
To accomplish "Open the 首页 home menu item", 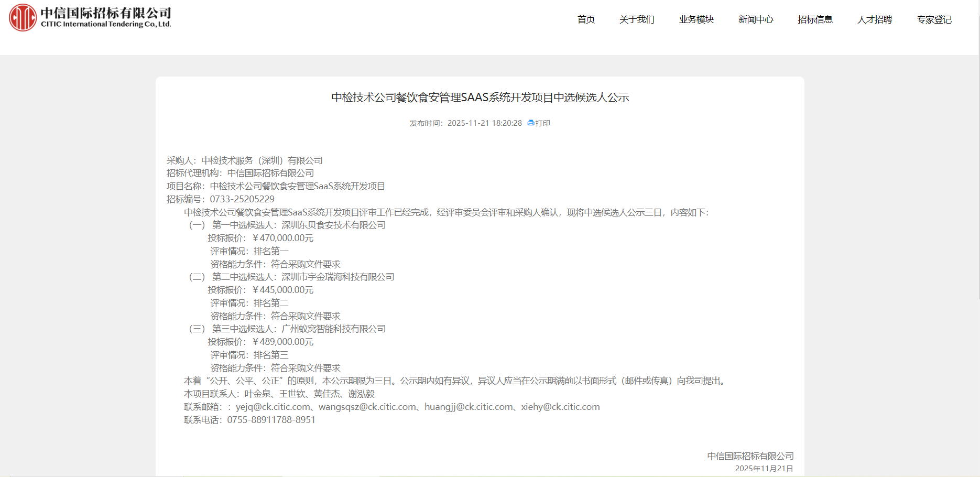I will click(586, 20).
